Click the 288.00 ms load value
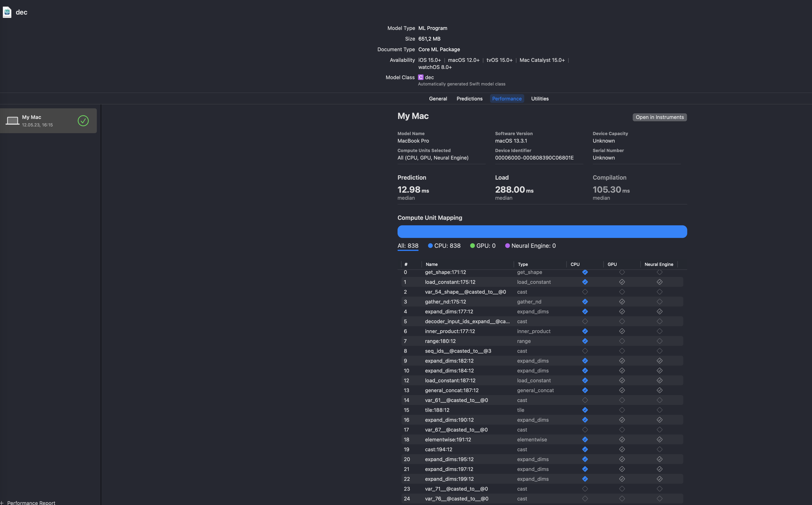 click(514, 190)
